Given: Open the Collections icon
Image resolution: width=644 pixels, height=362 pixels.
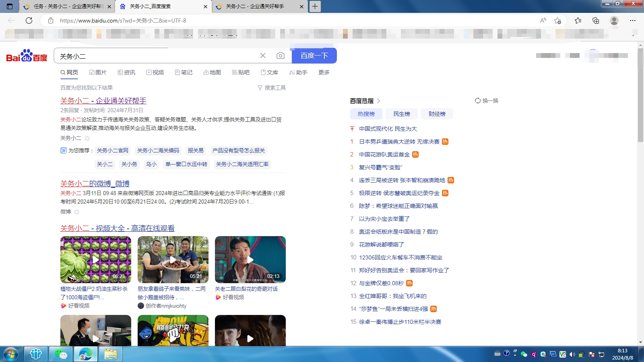Looking at the screenshot, I should (x=596, y=21).
